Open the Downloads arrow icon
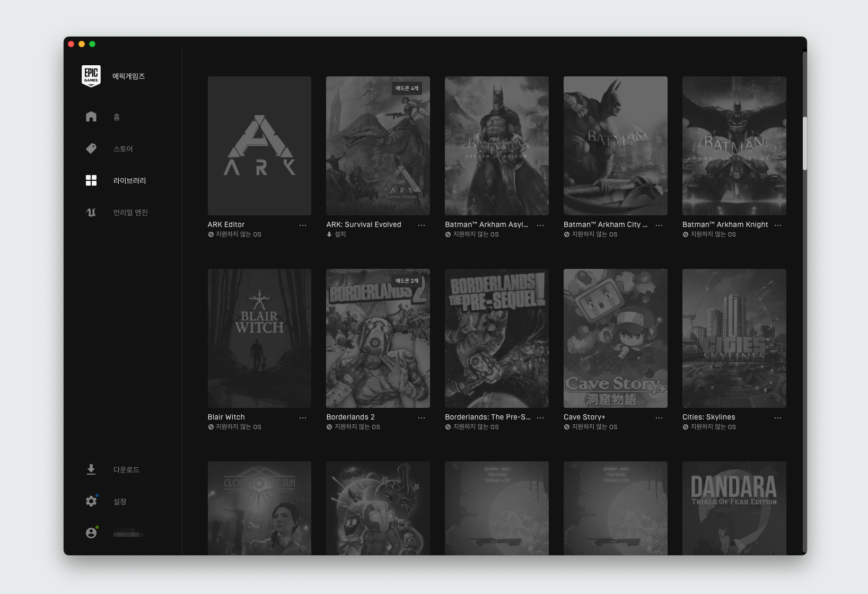 91,469
